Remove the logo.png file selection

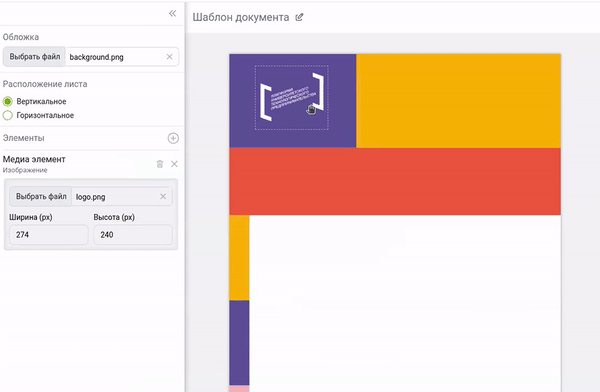[163, 196]
